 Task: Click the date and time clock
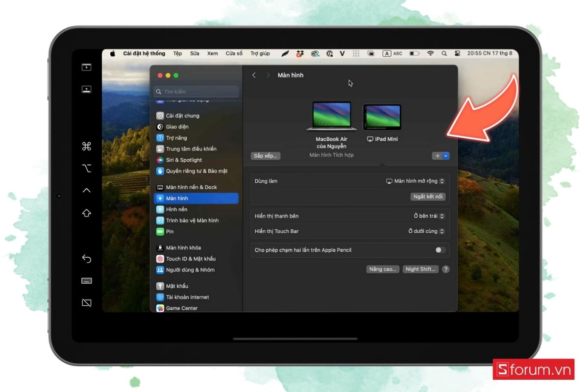490,53
